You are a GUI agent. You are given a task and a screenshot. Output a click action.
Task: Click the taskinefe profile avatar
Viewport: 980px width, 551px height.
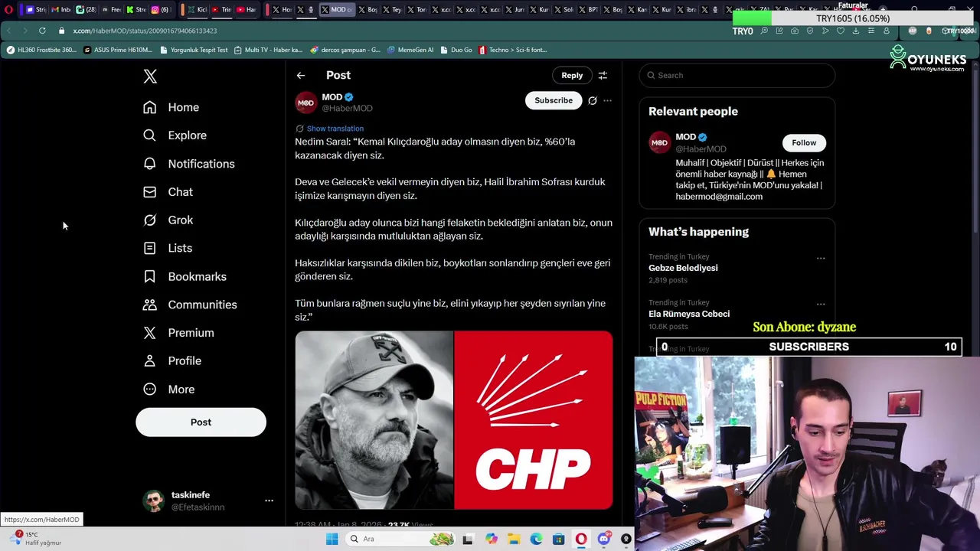click(x=154, y=500)
